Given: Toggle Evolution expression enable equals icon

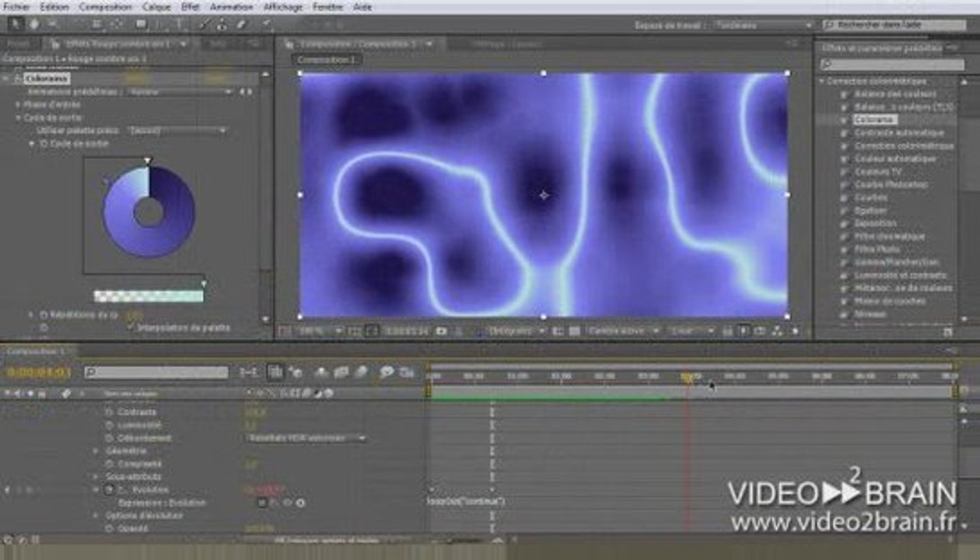Looking at the screenshot, I should coord(263,503).
